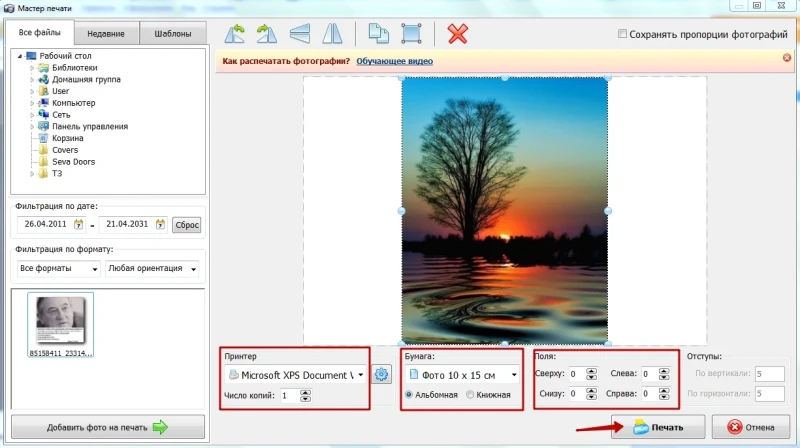Open the Обучающее видео link
The height and width of the screenshot is (448, 800).
click(x=394, y=61)
